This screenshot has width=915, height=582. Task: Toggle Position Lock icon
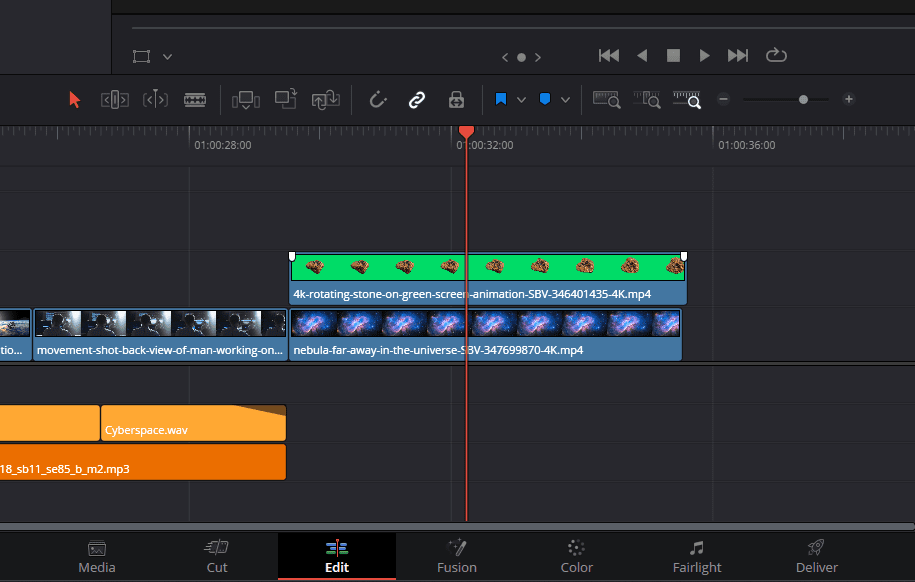[456, 100]
